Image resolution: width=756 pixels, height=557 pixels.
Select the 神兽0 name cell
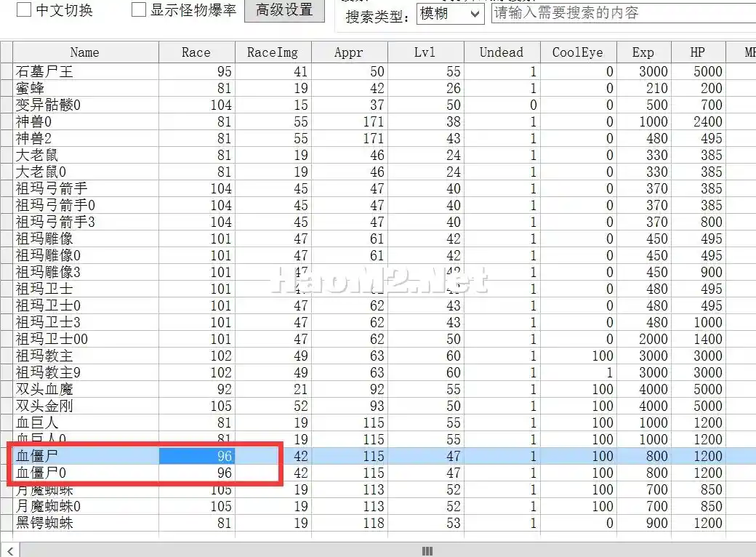[x=85, y=121]
